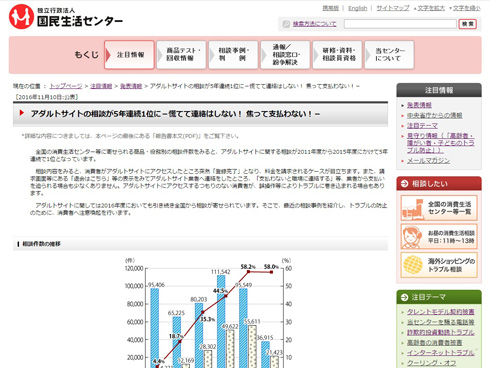Click the red triangle beside the article title
The width and height of the screenshot is (490, 368).
click(22, 113)
